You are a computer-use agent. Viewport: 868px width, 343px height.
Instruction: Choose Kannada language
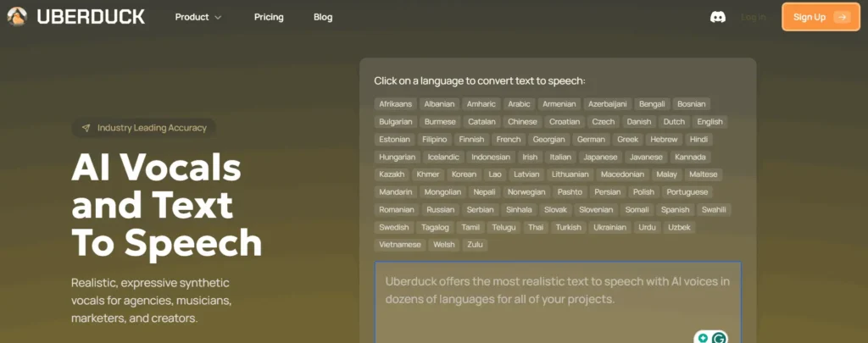(690, 158)
